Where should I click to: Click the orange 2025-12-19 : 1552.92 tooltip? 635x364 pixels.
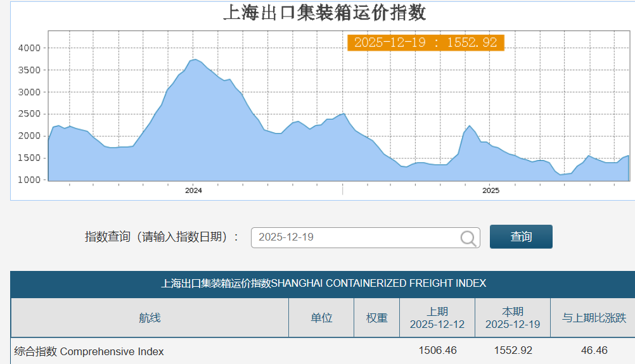tap(426, 42)
